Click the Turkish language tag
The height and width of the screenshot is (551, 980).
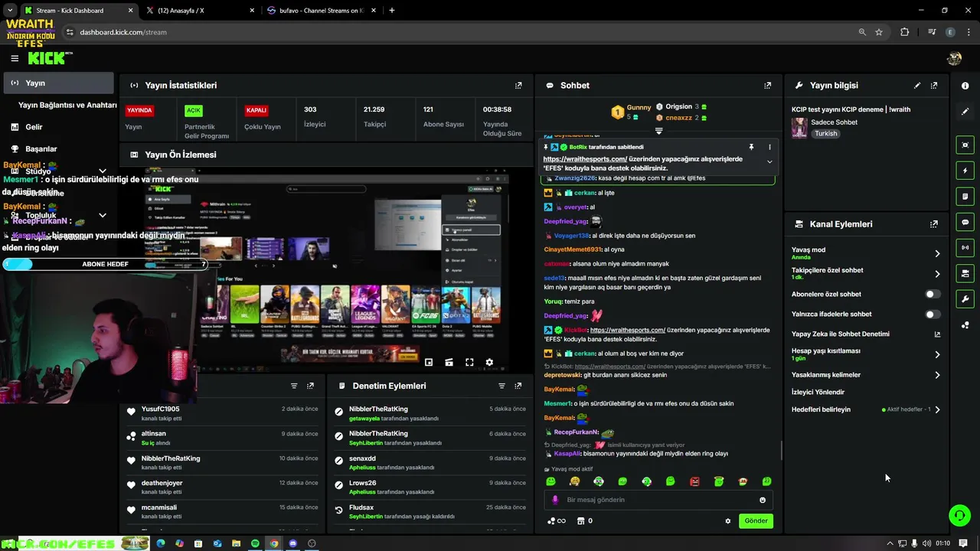825,133
